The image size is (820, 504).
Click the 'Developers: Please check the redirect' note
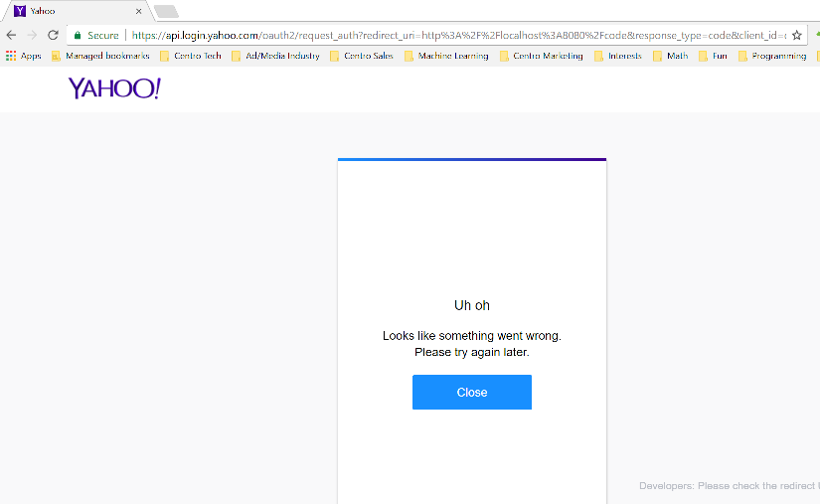click(729, 486)
